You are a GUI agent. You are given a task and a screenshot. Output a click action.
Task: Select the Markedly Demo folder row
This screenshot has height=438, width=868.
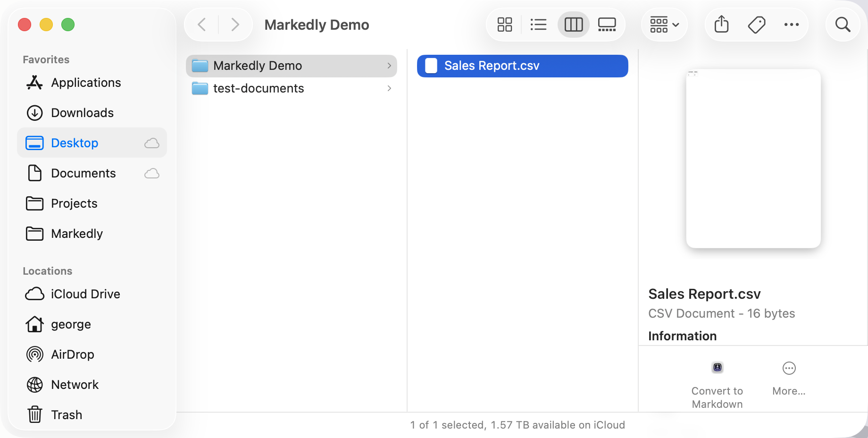coord(292,66)
